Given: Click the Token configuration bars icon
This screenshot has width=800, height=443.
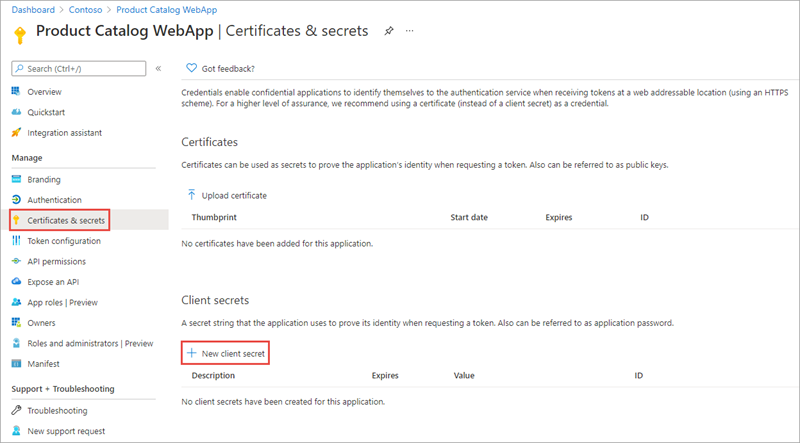Looking at the screenshot, I should pyautogui.click(x=16, y=240).
